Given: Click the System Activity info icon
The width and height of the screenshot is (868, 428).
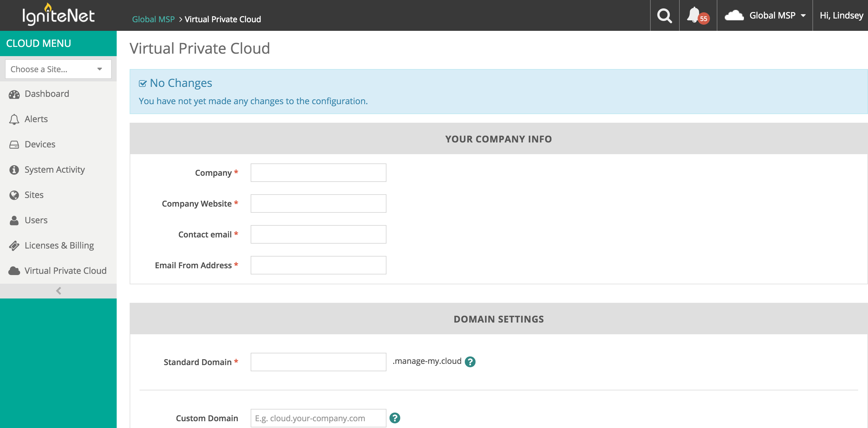Looking at the screenshot, I should [14, 170].
